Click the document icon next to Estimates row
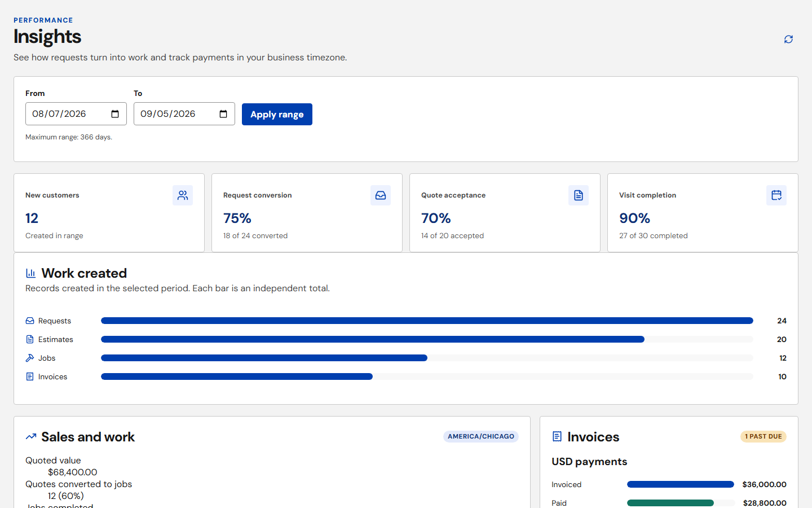Image resolution: width=812 pixels, height=508 pixels. pyautogui.click(x=30, y=339)
